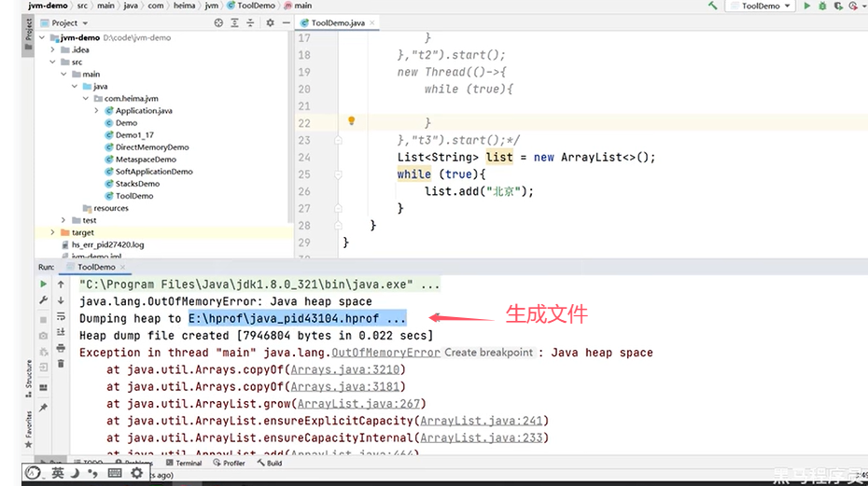Open the Profiler tool window tab

[x=230, y=463]
